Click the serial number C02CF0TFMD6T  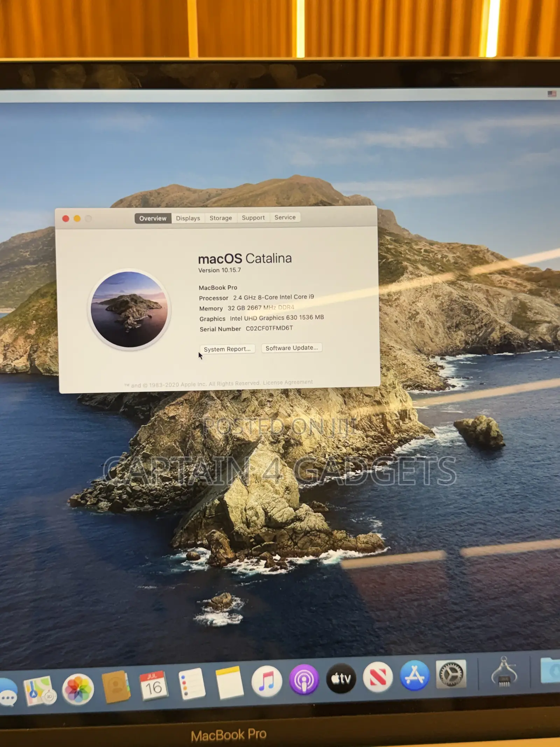tap(269, 328)
